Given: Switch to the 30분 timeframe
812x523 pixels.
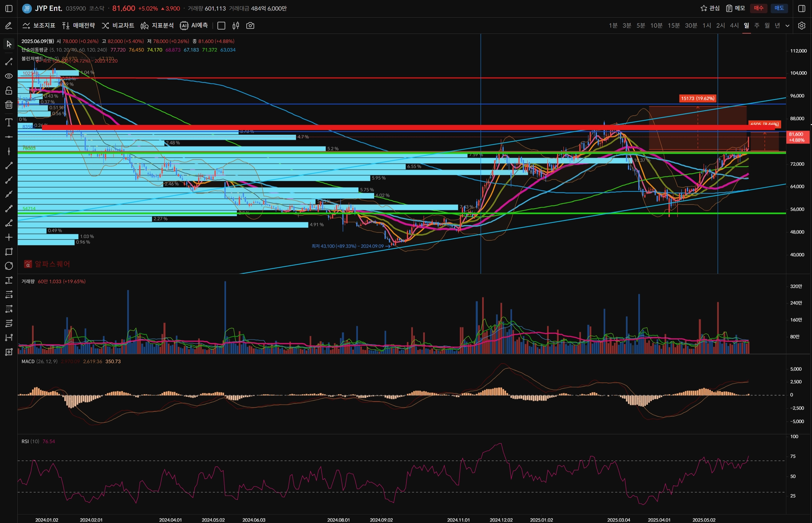Looking at the screenshot, I should [691, 26].
